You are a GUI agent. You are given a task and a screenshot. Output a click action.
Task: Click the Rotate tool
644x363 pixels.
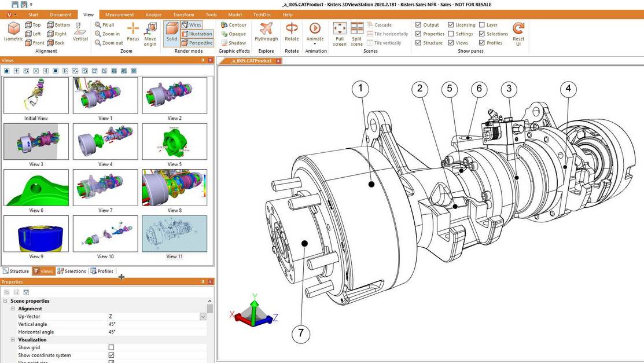(x=292, y=32)
